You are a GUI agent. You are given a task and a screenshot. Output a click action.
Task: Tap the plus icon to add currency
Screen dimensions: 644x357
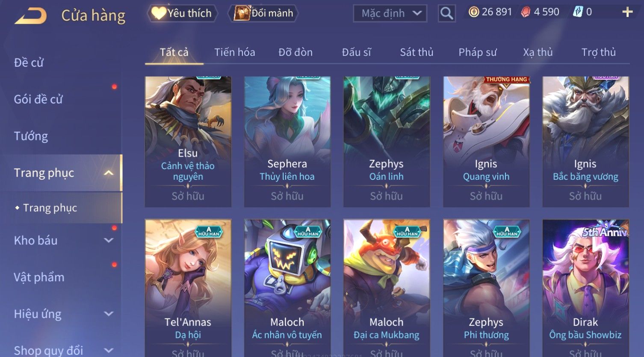[627, 12]
